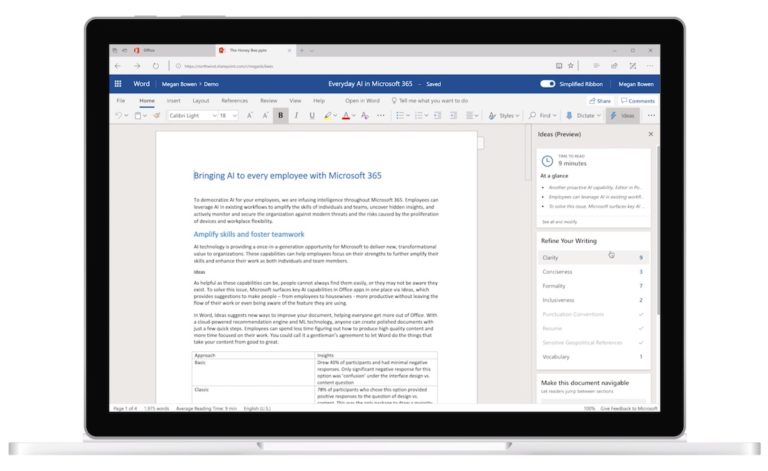
Task: Open the app launcher waffle grid
Action: (118, 84)
